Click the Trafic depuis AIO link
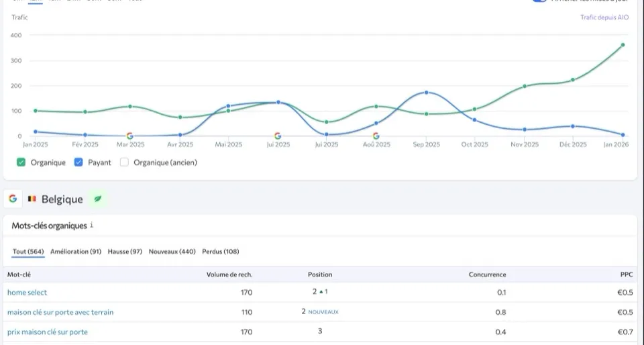Image resolution: width=644 pixels, height=345 pixels. point(604,17)
